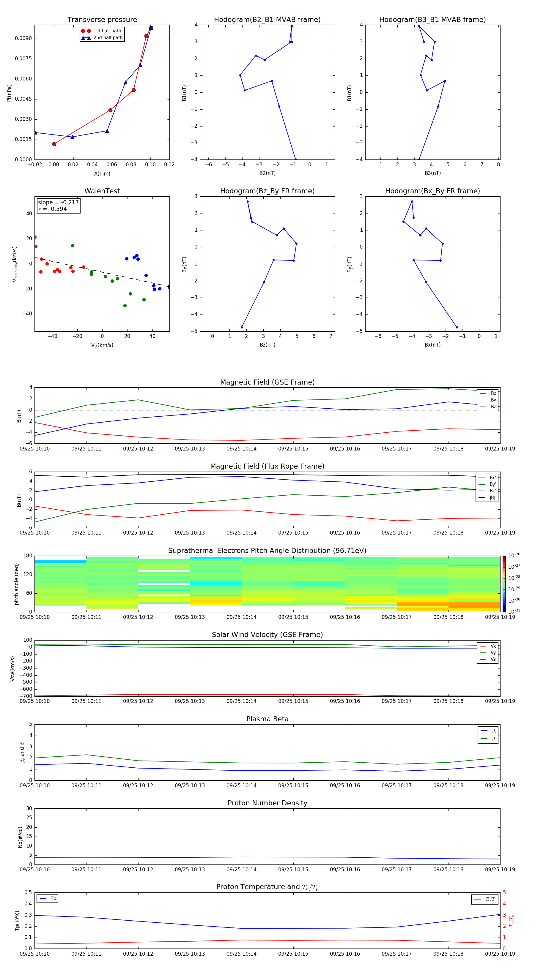
Task: Select '1st half path' legend entry
Action: point(102,31)
